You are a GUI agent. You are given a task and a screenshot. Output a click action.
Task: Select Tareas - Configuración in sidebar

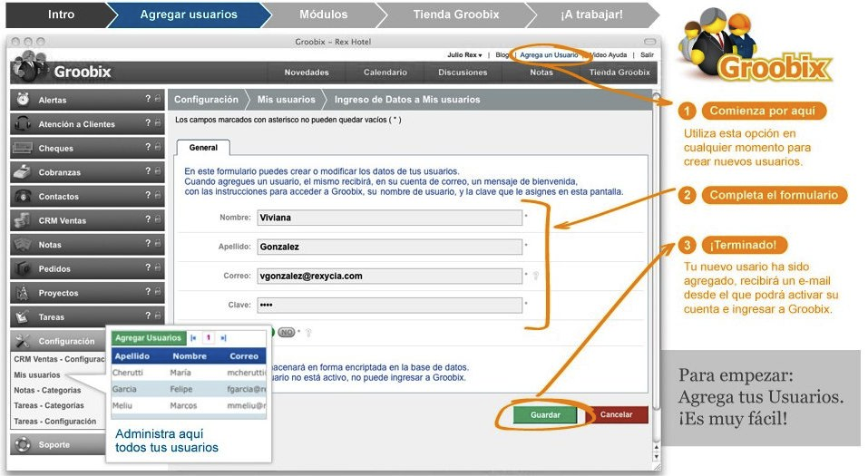pyautogui.click(x=54, y=422)
